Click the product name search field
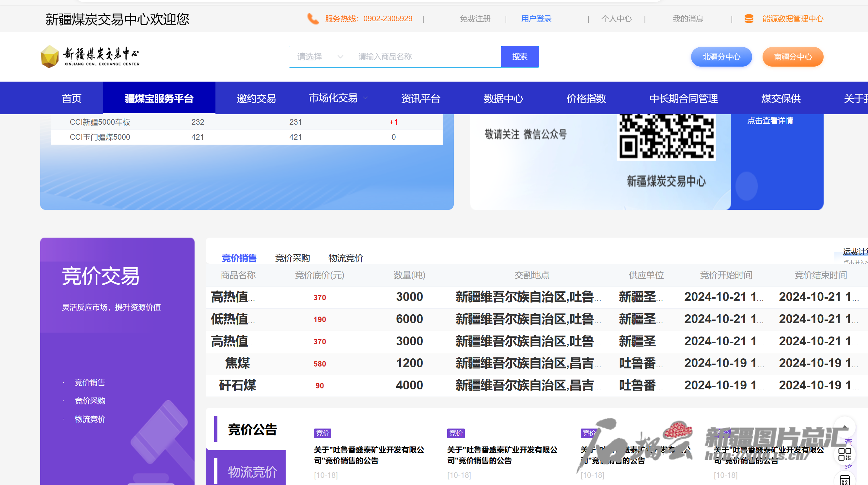 point(425,56)
